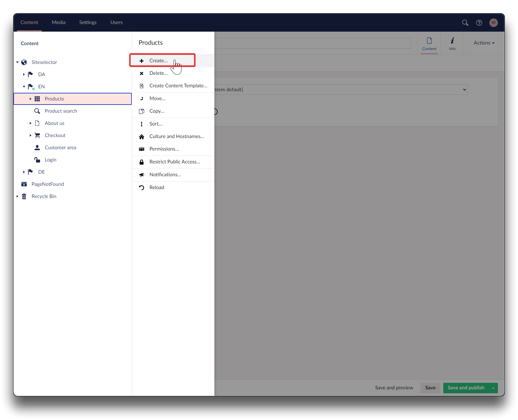Click the search magnifier icon in header
This screenshot has height=420, width=518.
465,23
